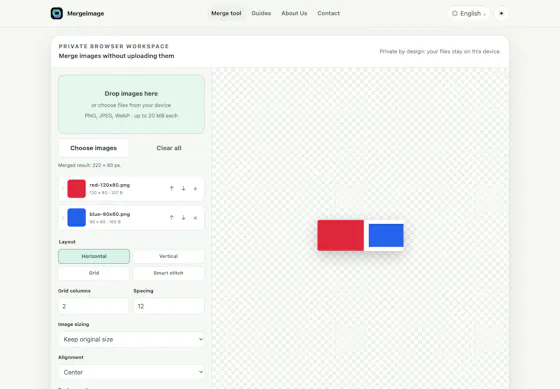
Task: Move blue-90x60.png up in the list
Action: click(171, 218)
